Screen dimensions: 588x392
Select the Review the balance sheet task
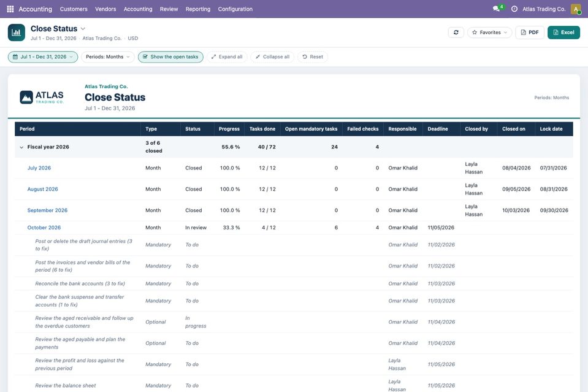65,386
